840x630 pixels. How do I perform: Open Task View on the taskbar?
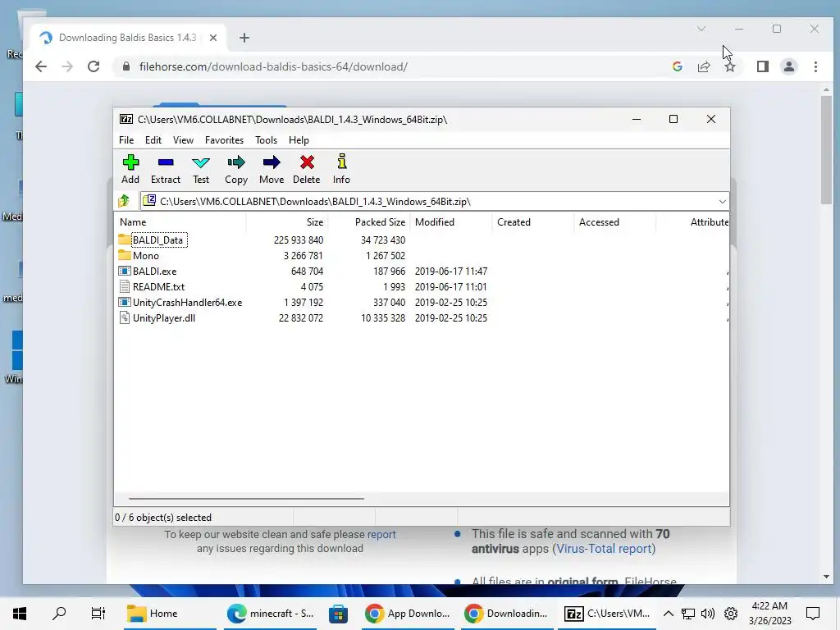[x=98, y=614]
